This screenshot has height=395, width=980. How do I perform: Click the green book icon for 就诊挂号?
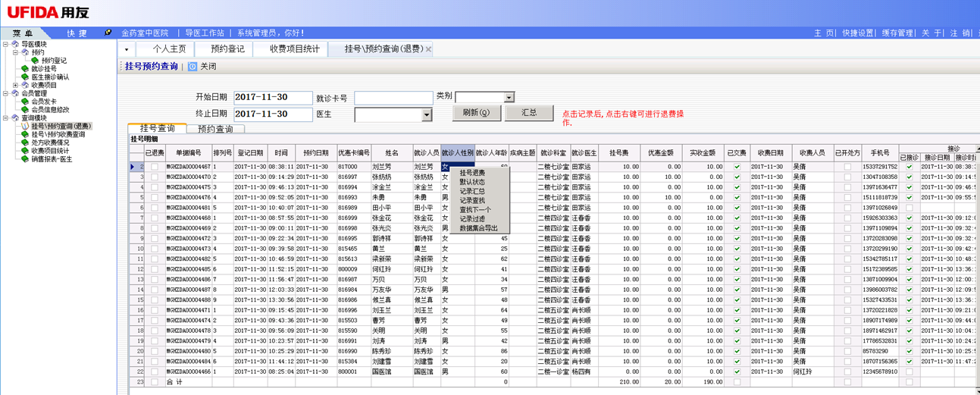[25, 69]
